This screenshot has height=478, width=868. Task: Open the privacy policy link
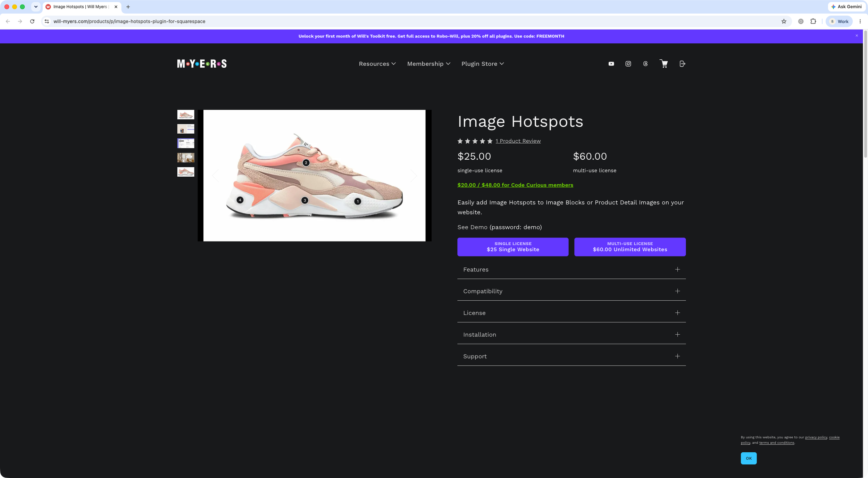pyautogui.click(x=816, y=437)
